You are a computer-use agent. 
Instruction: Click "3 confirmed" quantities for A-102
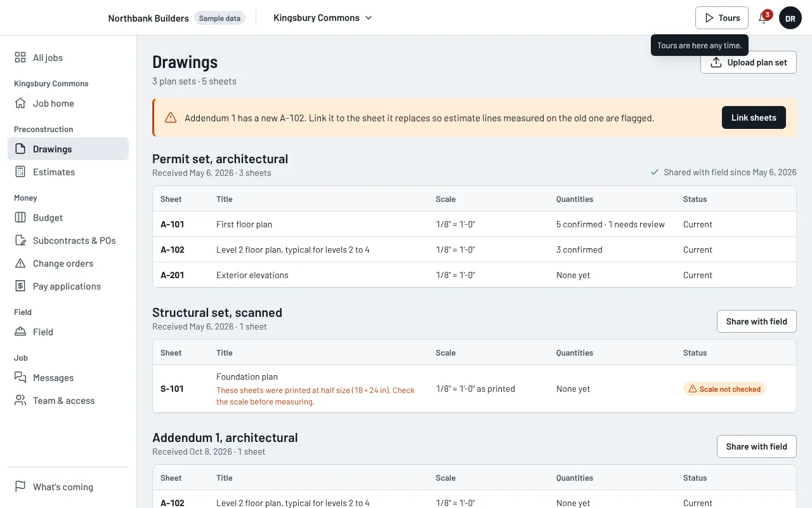tap(579, 250)
